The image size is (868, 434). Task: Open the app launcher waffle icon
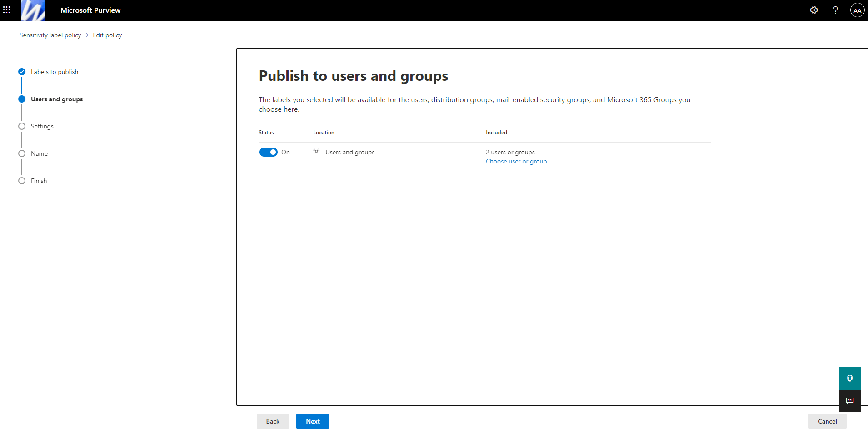pos(7,10)
